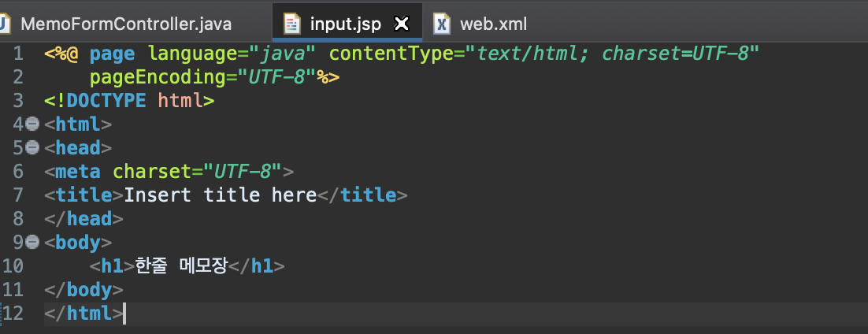Click the "text/html; charset=UTF-8" value

coord(612,54)
